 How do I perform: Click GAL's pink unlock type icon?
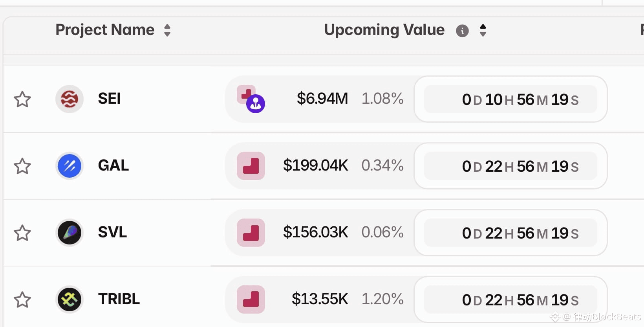click(x=251, y=166)
